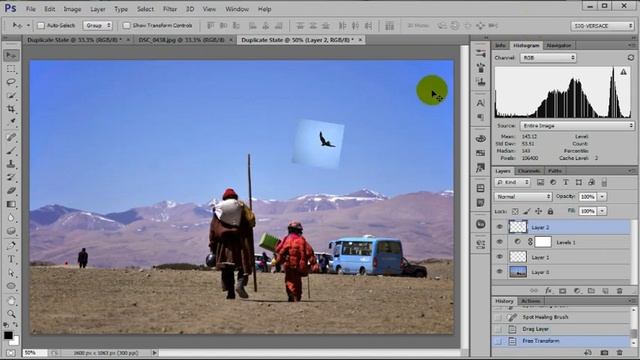Select the Eraser tool
Image resolution: width=640 pixels, height=360 pixels.
(x=11, y=191)
